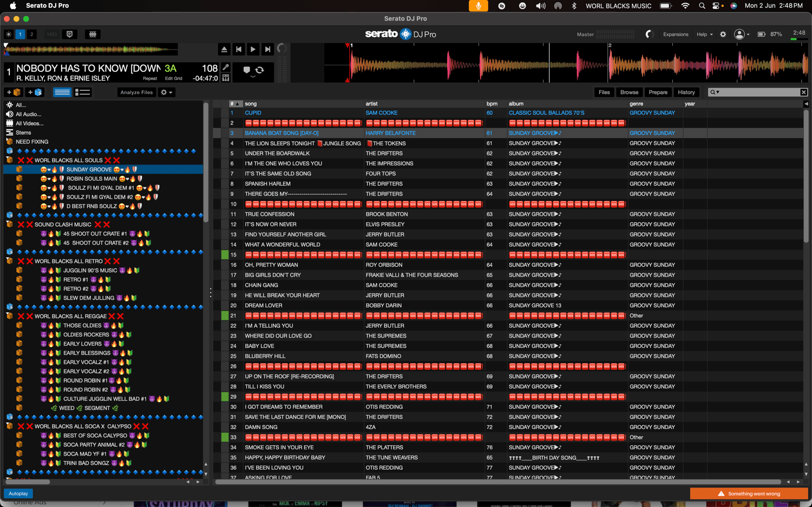Click the Something went wrong notification
The height and width of the screenshot is (507, 812).
[749, 493]
